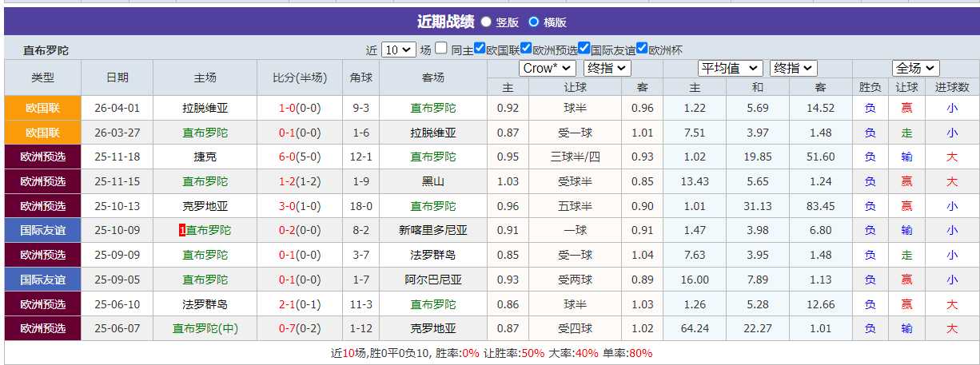This screenshot has height=365, width=980.
Task: Open the 0-7(0-2) score on 25-06-07
Action: pos(300,328)
